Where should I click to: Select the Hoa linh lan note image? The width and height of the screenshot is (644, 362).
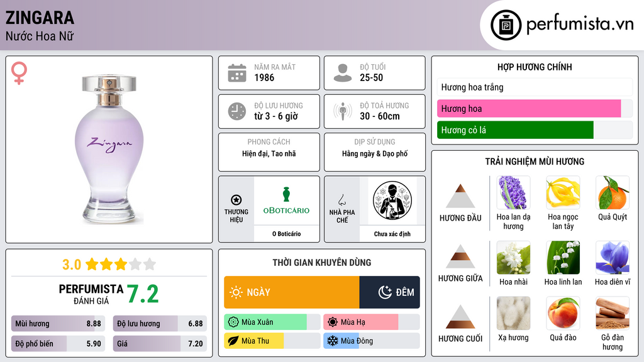click(563, 257)
